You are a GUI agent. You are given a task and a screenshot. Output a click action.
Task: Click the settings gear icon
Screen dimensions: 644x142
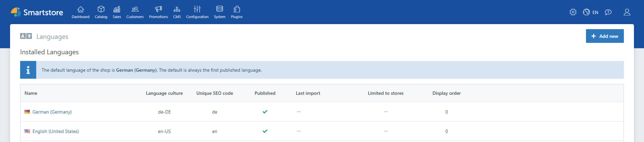(x=573, y=12)
